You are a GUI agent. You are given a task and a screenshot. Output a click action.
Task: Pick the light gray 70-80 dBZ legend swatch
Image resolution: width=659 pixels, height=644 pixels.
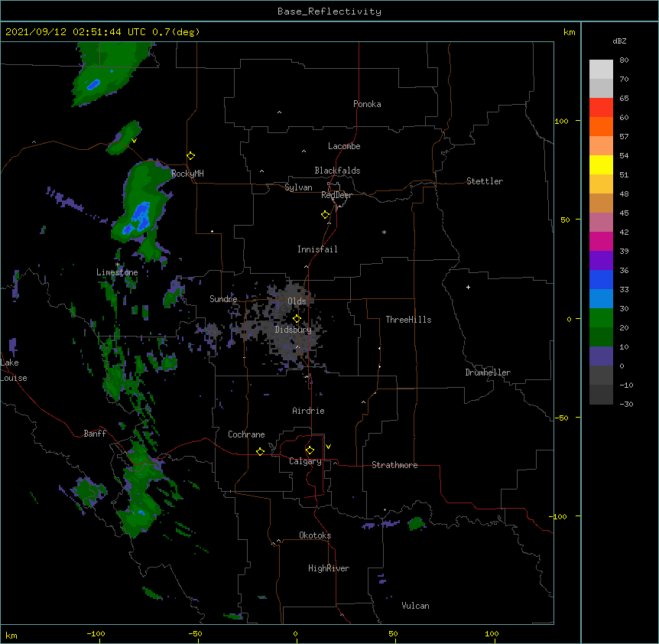coord(601,70)
